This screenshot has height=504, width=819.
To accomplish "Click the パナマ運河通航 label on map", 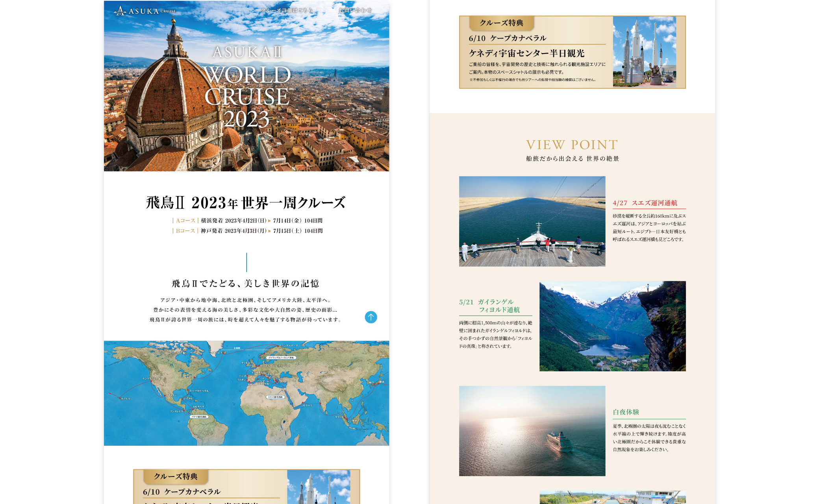I will coord(199,417).
